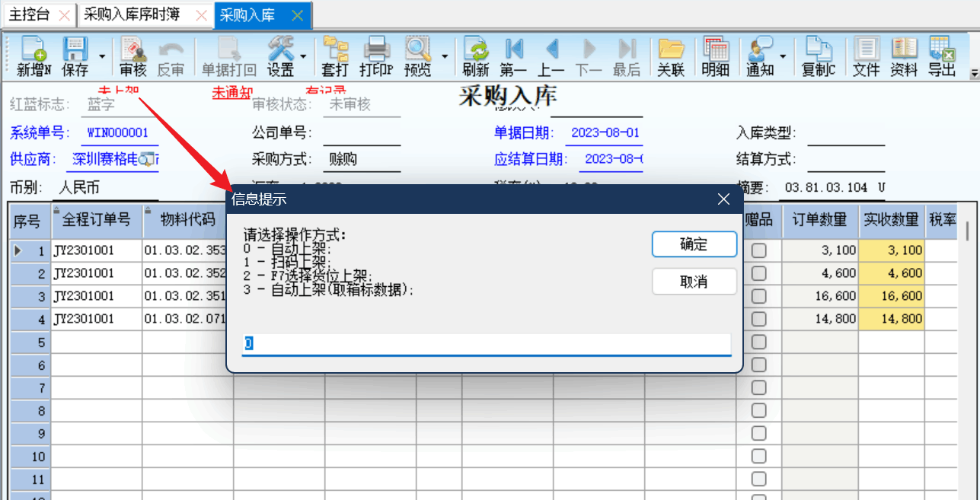The height and width of the screenshot is (500, 980).
Task: Expand the dropdown arrow beside 通知
Action: (x=783, y=56)
